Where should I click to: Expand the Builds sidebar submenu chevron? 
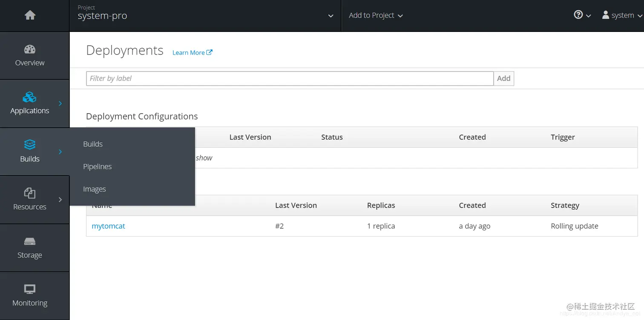[x=60, y=151]
